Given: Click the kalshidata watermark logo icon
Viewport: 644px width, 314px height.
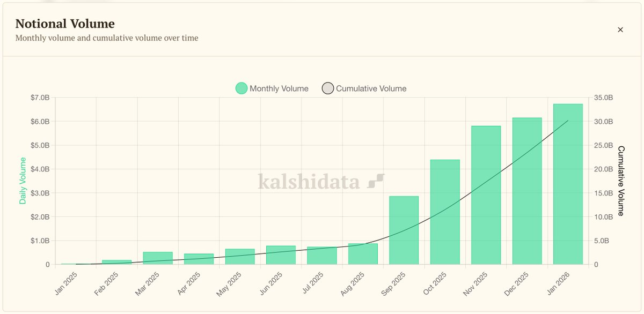Looking at the screenshot, I should [375, 181].
